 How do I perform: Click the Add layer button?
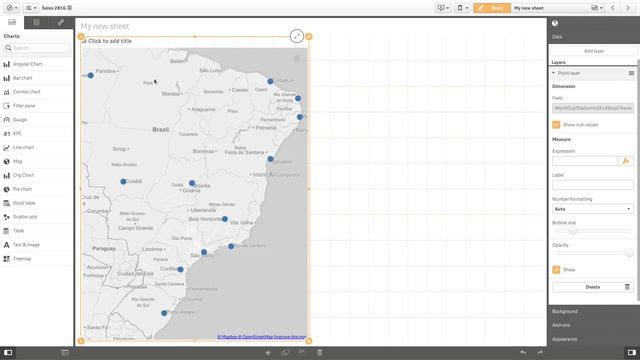[x=593, y=51]
